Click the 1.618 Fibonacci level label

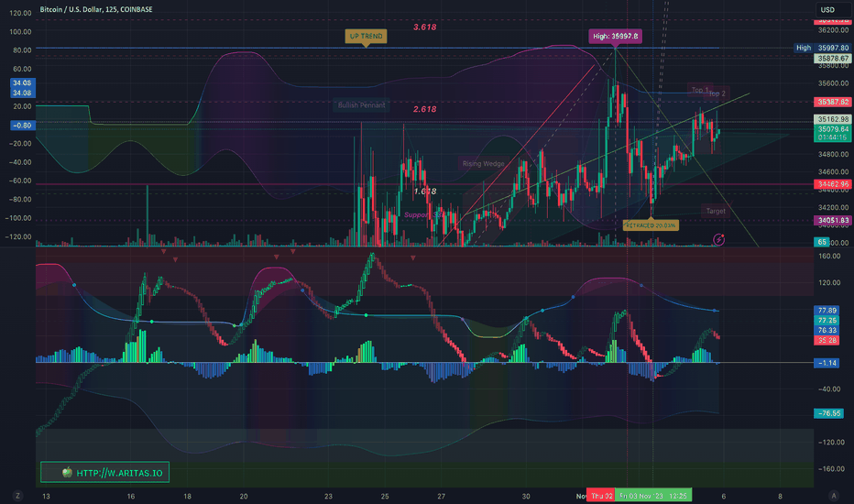pyautogui.click(x=425, y=192)
